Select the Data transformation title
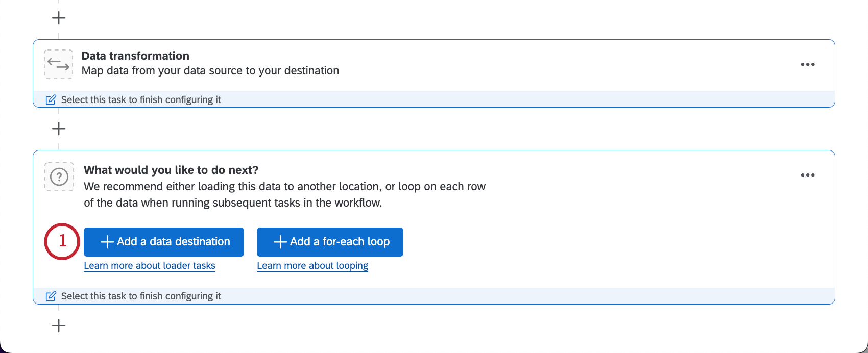The image size is (868, 353). coord(135,56)
